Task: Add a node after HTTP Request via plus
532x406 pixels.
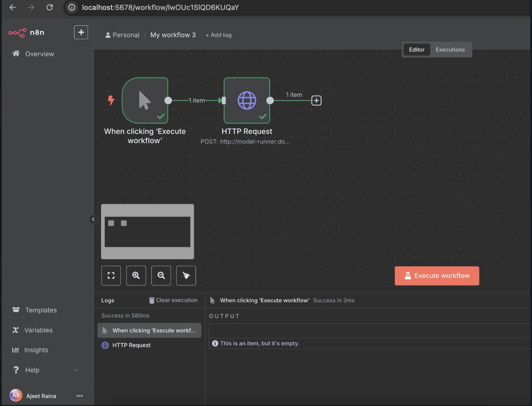Action: click(316, 100)
